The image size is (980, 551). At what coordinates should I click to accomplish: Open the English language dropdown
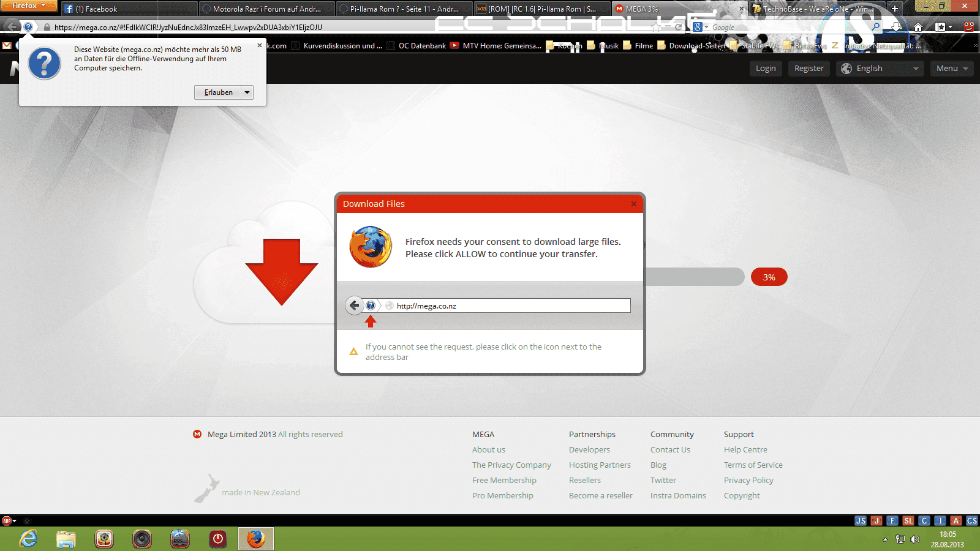tap(880, 69)
